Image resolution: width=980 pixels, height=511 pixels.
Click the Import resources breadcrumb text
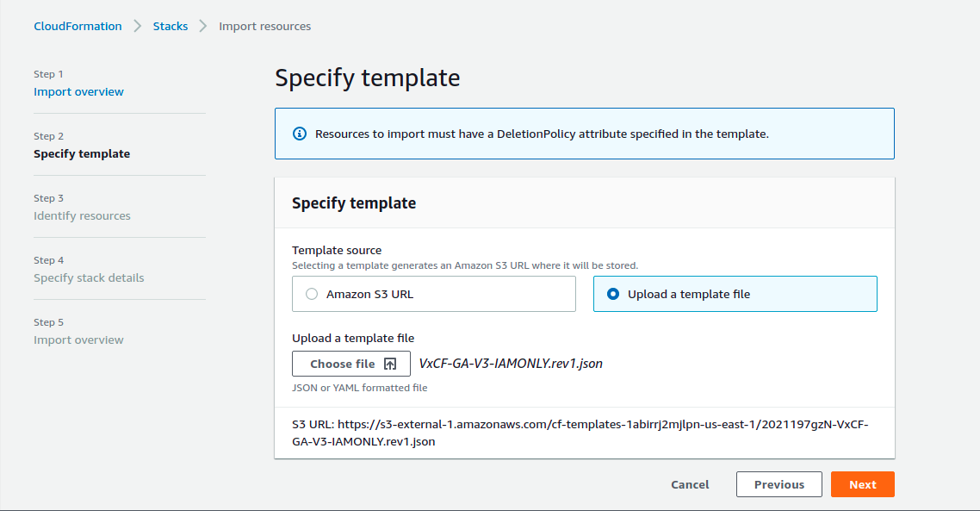[264, 27]
